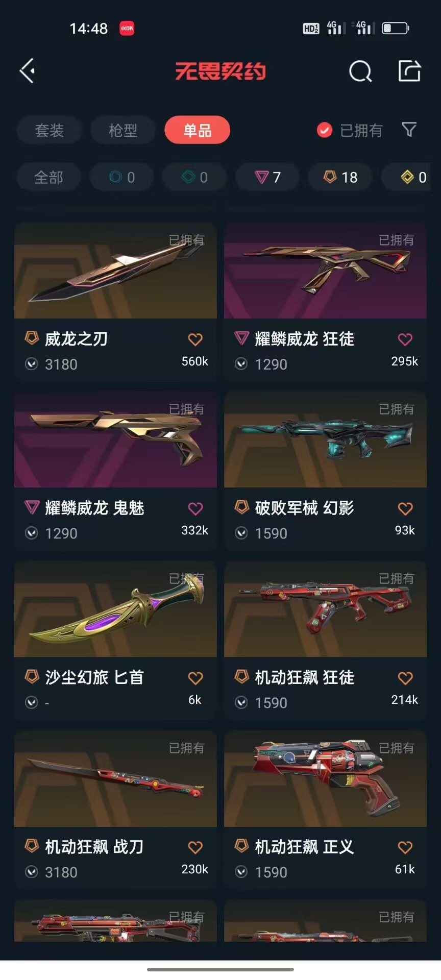Toggle heart on 耀鳞威龙 鬼魅
The height and width of the screenshot is (980, 441).
point(195,509)
